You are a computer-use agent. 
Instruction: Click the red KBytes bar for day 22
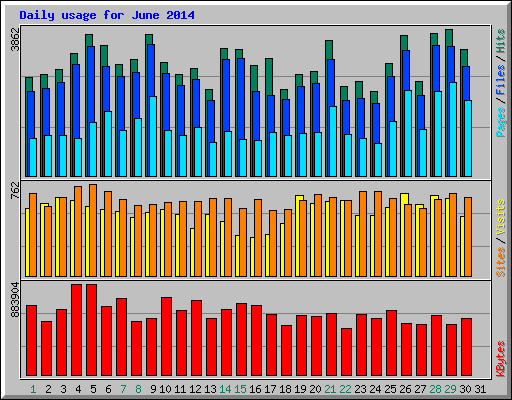[x=346, y=352]
